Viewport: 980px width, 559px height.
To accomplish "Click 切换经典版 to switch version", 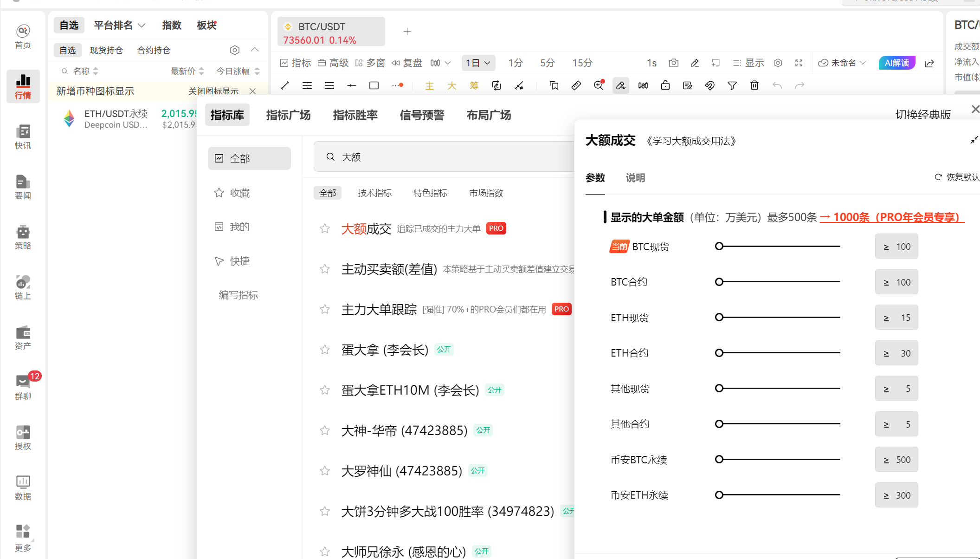I will (923, 114).
